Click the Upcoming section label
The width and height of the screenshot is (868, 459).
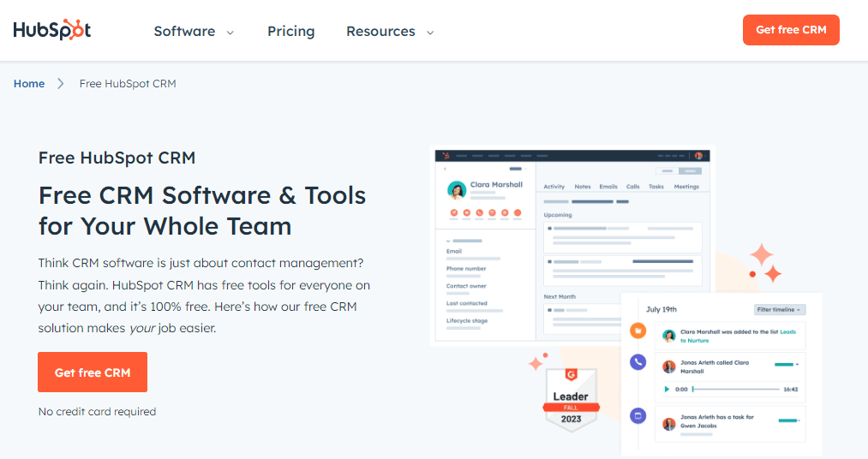click(x=558, y=215)
